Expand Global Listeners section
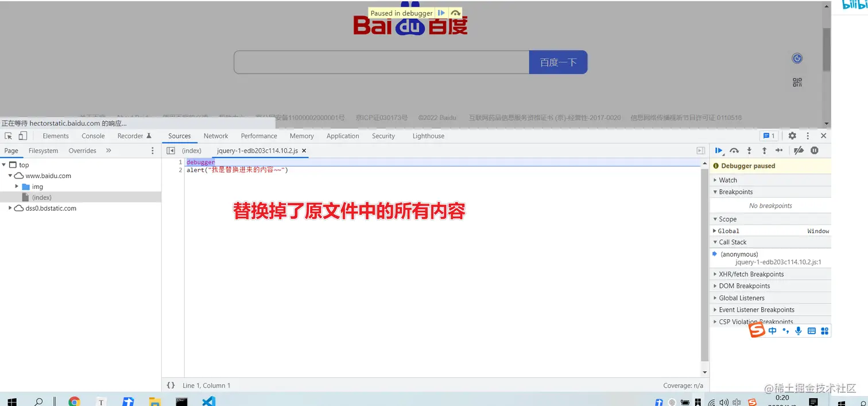868x406 pixels. pos(770,298)
